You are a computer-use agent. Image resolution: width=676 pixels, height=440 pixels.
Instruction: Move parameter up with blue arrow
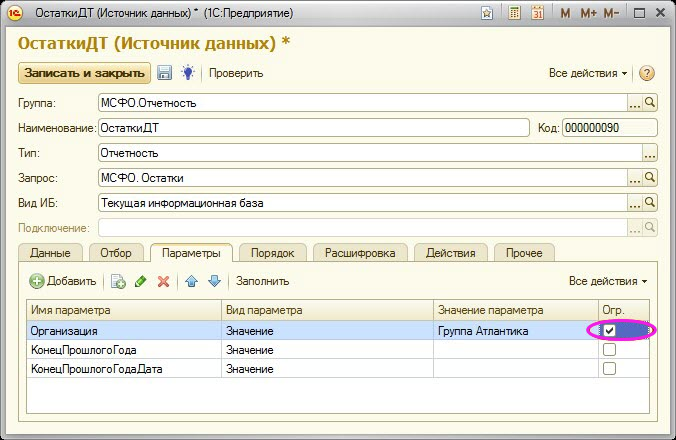click(192, 281)
